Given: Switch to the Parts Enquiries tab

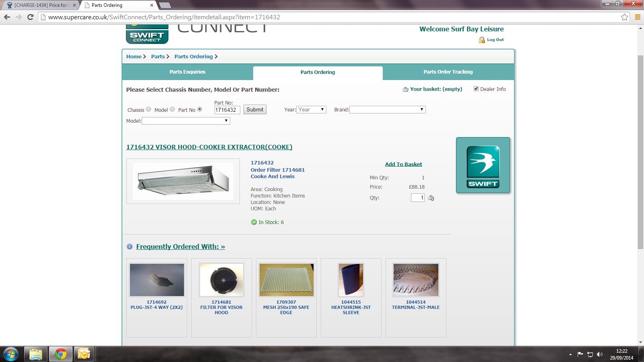Looking at the screenshot, I should pos(187,72).
